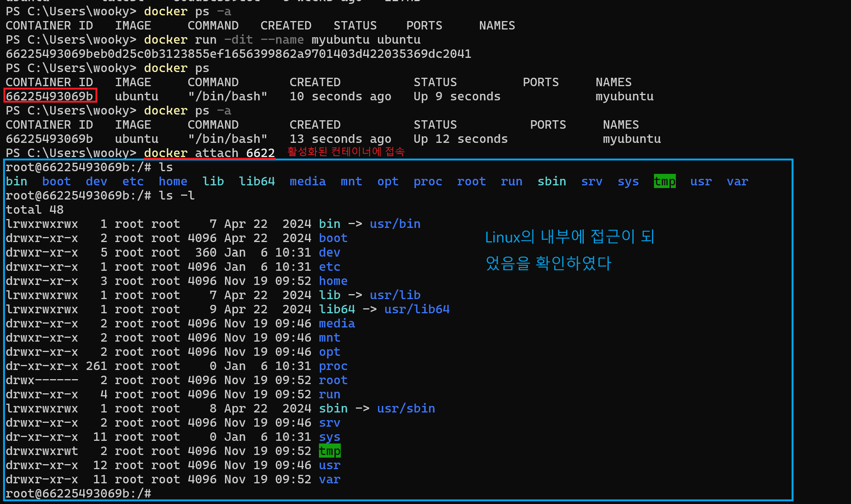This screenshot has height=504, width=851.
Task: Click the final root prompt at bottom
Action: click(78, 493)
